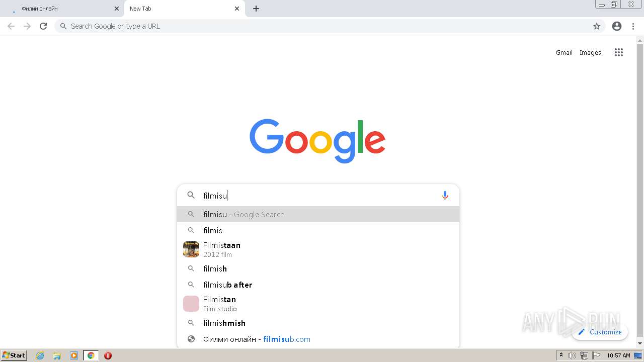
Task: Click the Google logo
Action: (x=317, y=141)
